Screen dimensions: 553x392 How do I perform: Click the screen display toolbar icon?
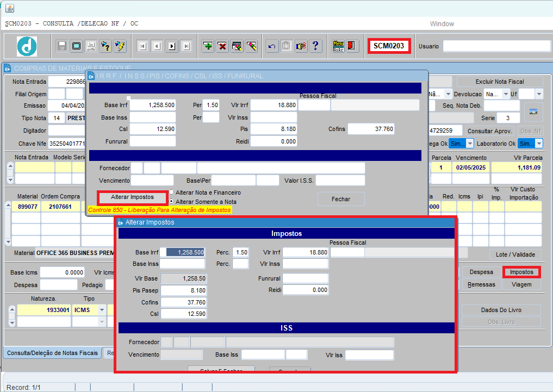click(76, 46)
